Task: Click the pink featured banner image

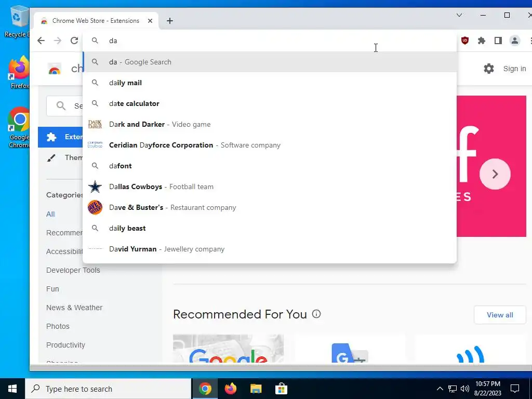Action: click(491, 166)
